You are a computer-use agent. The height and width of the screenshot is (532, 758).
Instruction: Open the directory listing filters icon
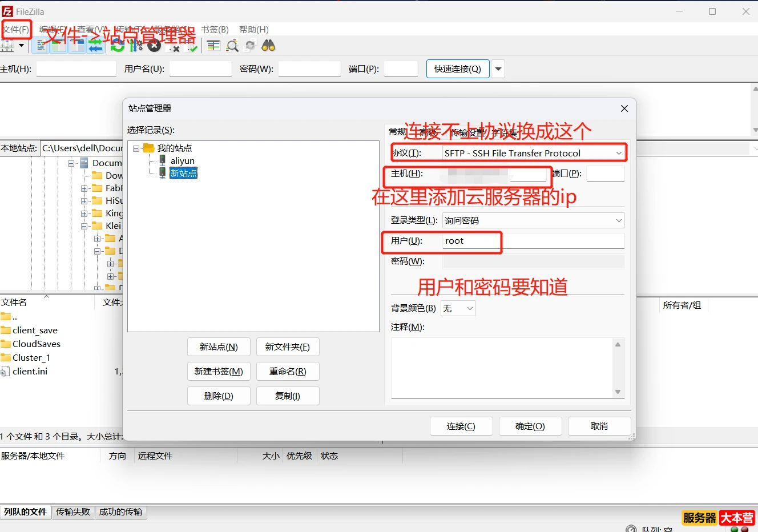pos(213,46)
